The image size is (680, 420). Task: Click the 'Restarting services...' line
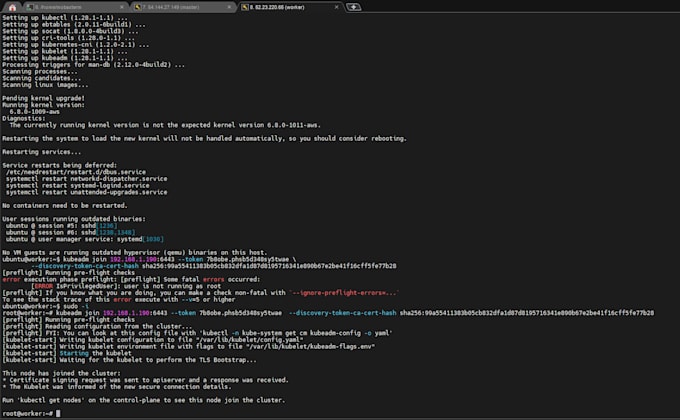pyautogui.click(x=41, y=152)
